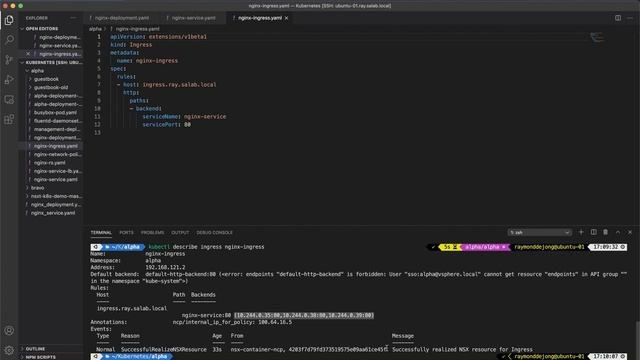
Task: Collapse the KUBERNETES workspace section
Action: 51,62
